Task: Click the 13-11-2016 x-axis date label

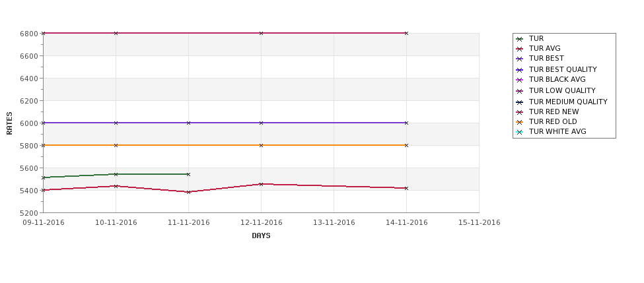Action: pos(334,223)
